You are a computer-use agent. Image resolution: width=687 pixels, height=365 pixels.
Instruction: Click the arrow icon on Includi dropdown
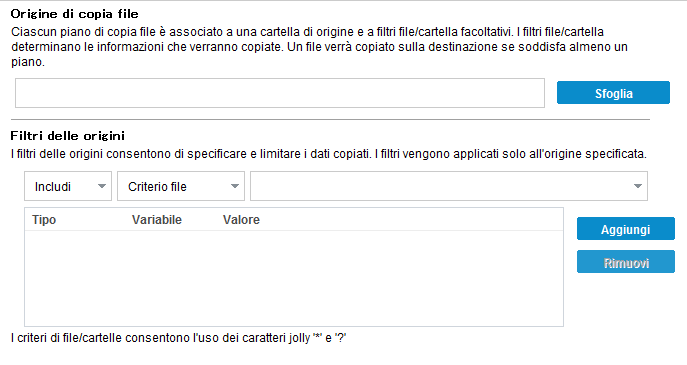(102, 186)
